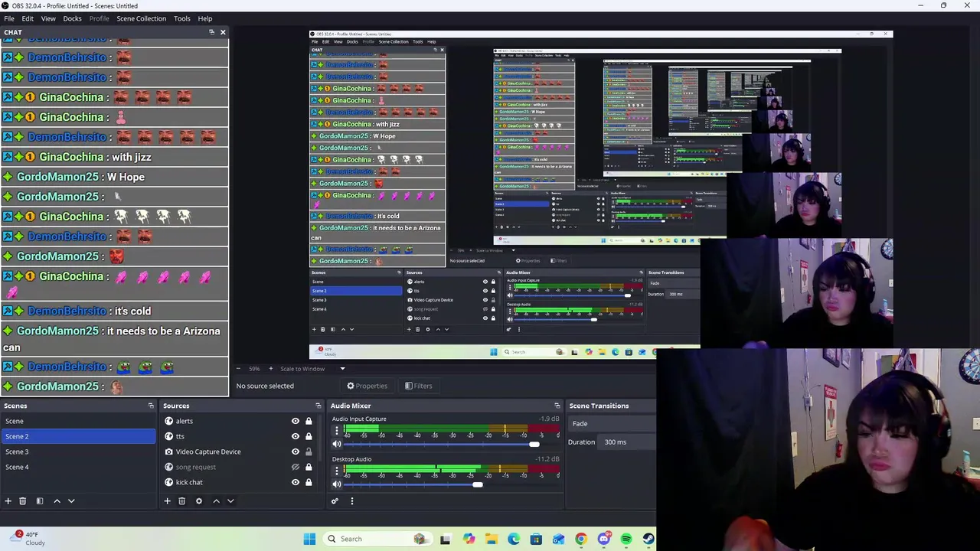Open scene filters icon in Scenes toolbar
This screenshot has height=551, width=980.
[x=40, y=500]
